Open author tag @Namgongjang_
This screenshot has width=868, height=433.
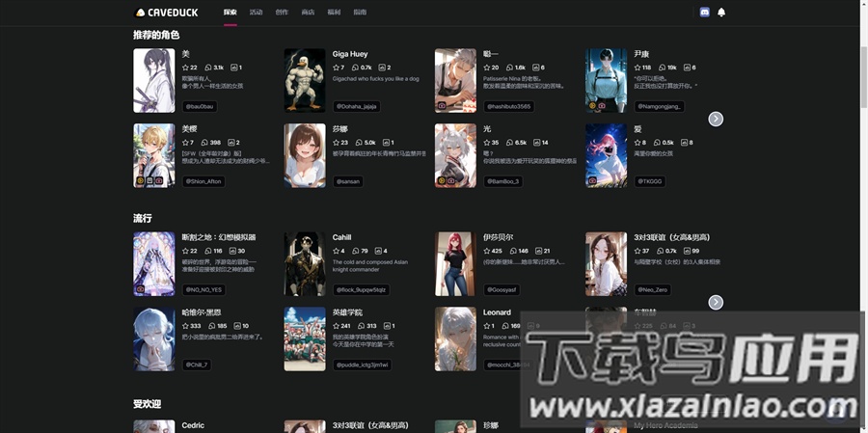(x=660, y=106)
